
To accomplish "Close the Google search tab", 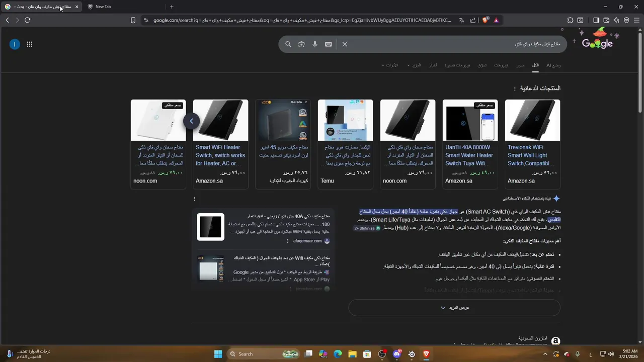I will [77, 7].
